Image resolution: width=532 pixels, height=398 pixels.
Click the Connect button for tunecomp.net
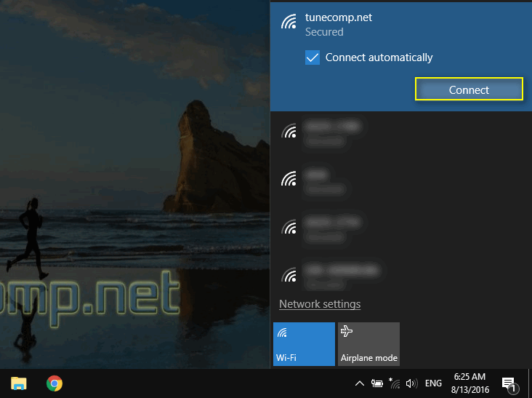pyautogui.click(x=469, y=89)
